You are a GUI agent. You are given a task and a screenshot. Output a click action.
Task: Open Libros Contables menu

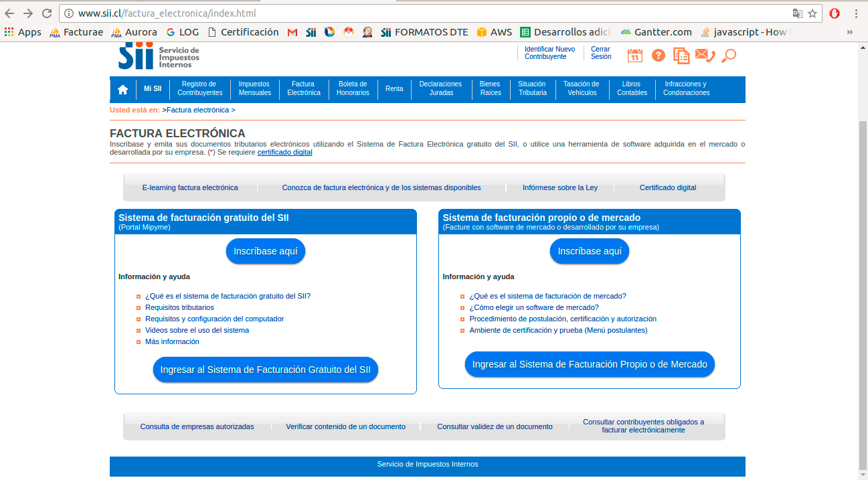(632, 89)
